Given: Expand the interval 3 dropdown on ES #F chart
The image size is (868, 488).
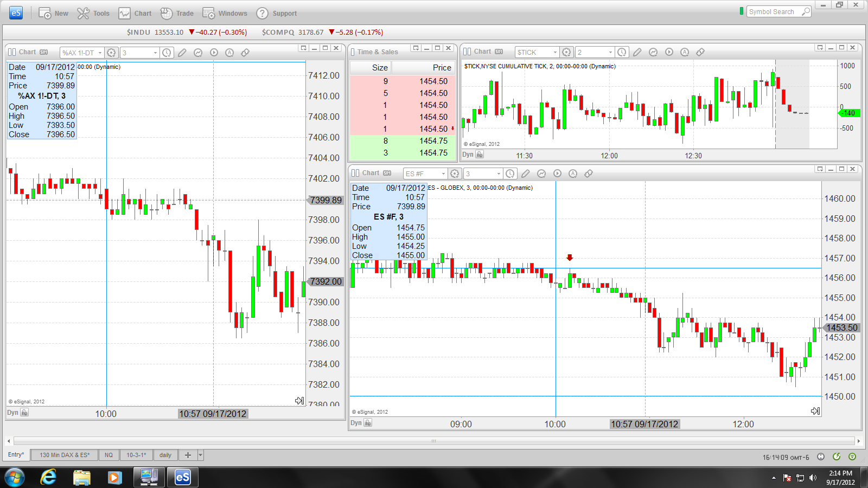Looking at the screenshot, I should point(499,174).
